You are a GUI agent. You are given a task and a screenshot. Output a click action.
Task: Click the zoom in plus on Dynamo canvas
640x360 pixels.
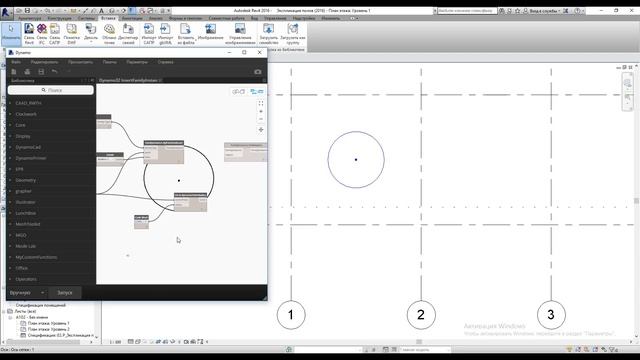pyautogui.click(x=261, y=111)
